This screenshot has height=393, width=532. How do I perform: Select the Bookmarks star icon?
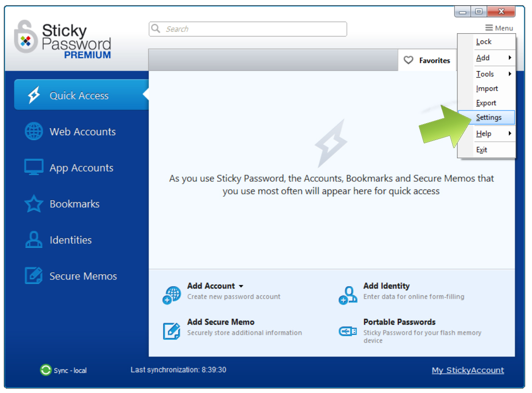tap(34, 203)
